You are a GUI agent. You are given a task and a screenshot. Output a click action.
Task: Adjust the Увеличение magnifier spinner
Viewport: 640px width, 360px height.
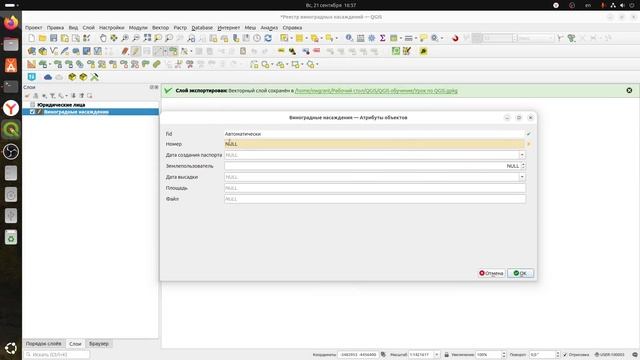503,355
